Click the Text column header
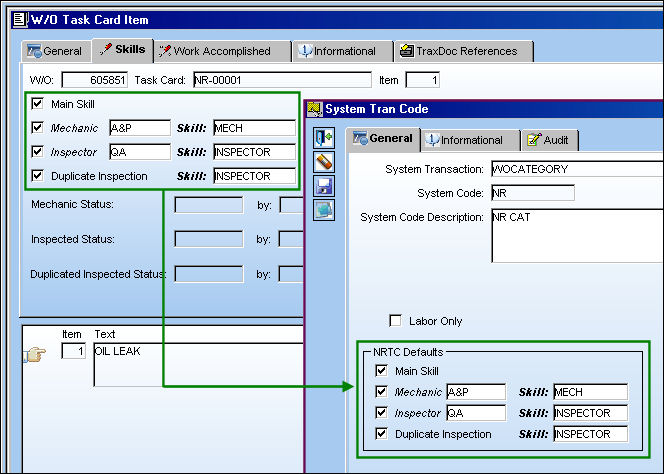This screenshot has width=664, height=474. click(x=105, y=334)
